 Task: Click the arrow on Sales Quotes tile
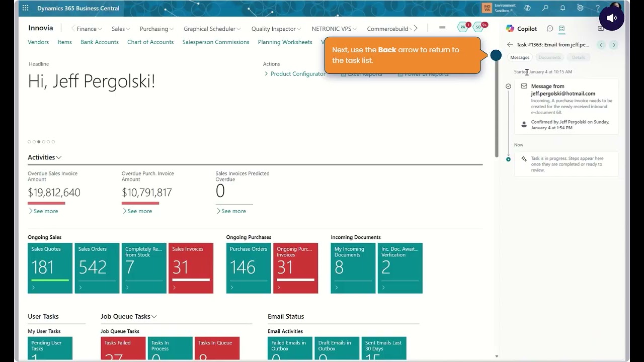pyautogui.click(x=34, y=288)
